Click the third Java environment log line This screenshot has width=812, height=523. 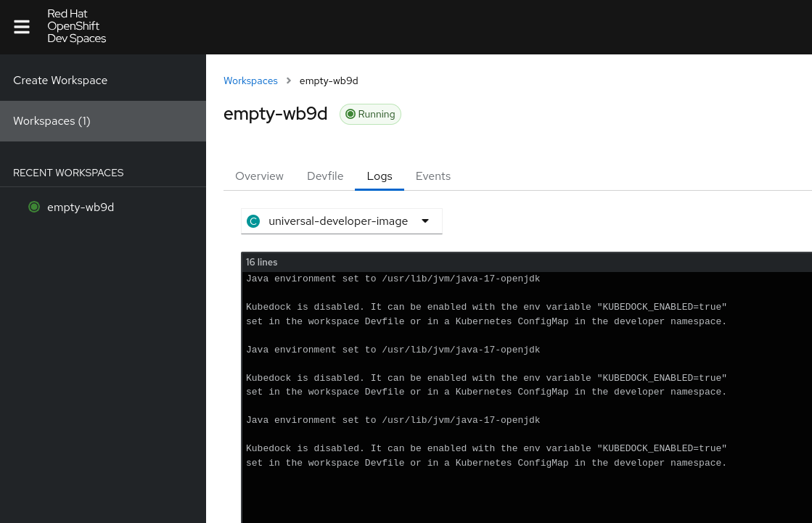click(x=393, y=420)
